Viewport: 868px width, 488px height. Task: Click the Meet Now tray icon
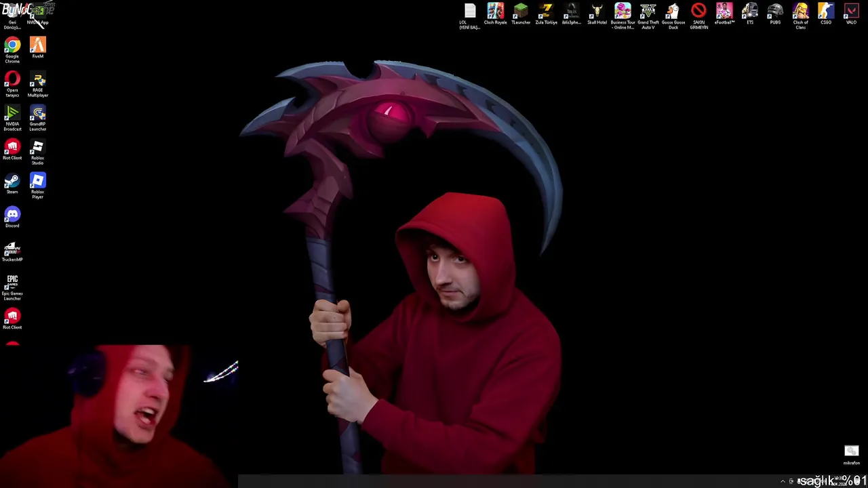click(x=791, y=481)
